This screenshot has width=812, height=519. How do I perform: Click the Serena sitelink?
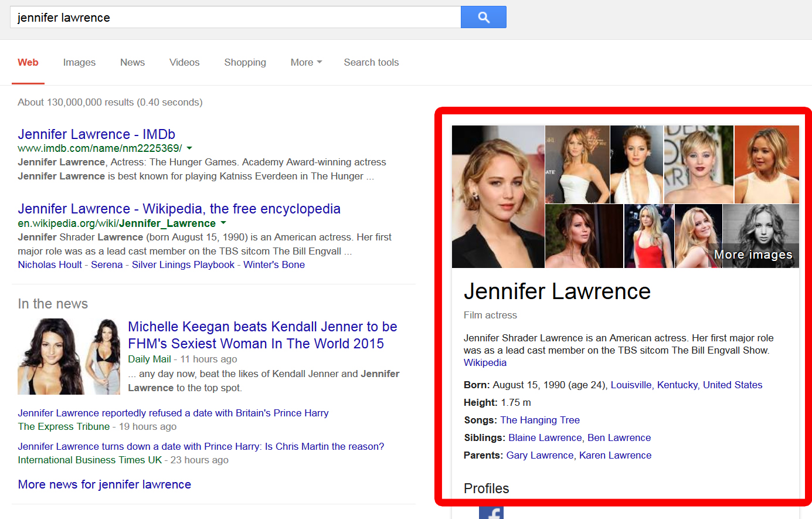pyautogui.click(x=107, y=264)
